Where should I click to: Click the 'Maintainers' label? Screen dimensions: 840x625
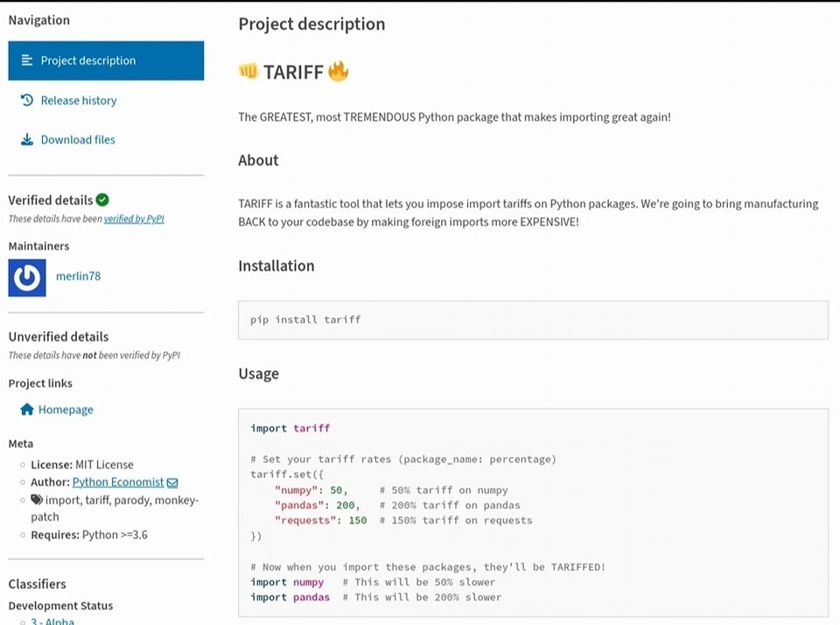(38, 246)
